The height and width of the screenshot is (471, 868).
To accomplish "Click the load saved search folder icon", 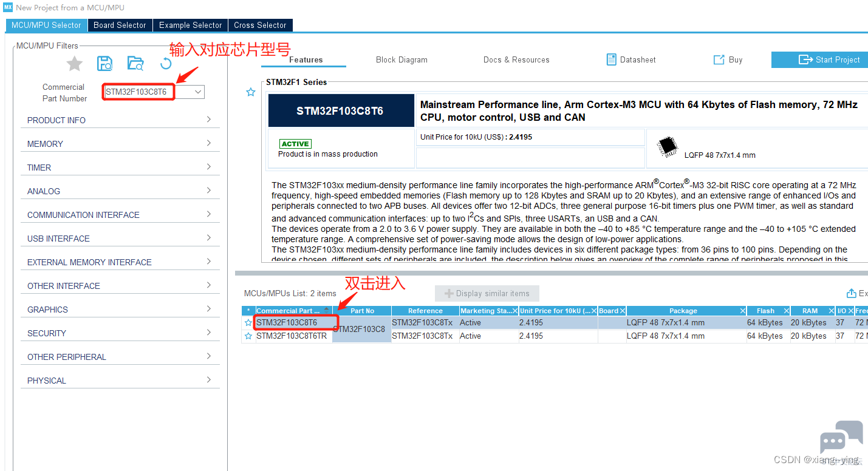I will tap(135, 63).
